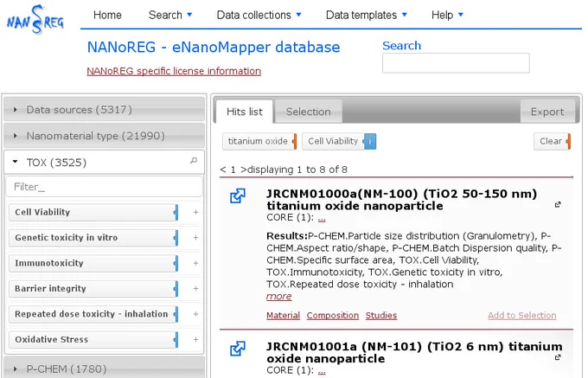The image size is (588, 378).
Task: Open the Help dropdown menu
Action: click(x=447, y=15)
